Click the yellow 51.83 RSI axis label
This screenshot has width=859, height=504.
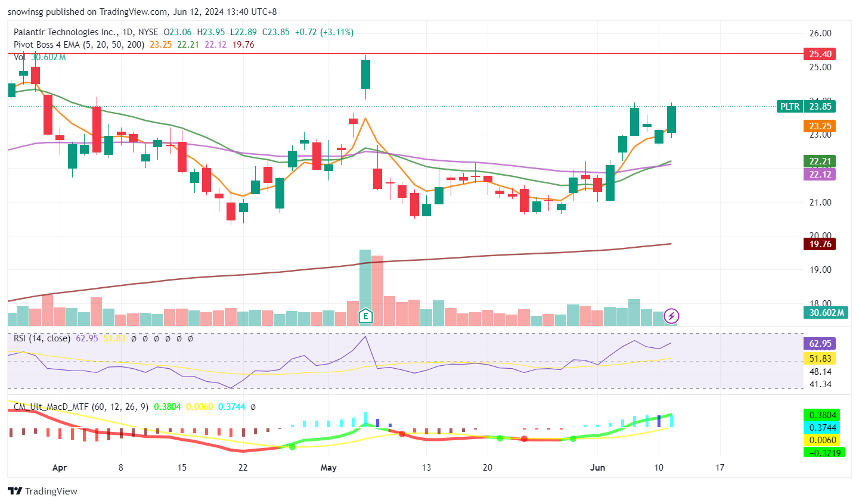coord(820,359)
